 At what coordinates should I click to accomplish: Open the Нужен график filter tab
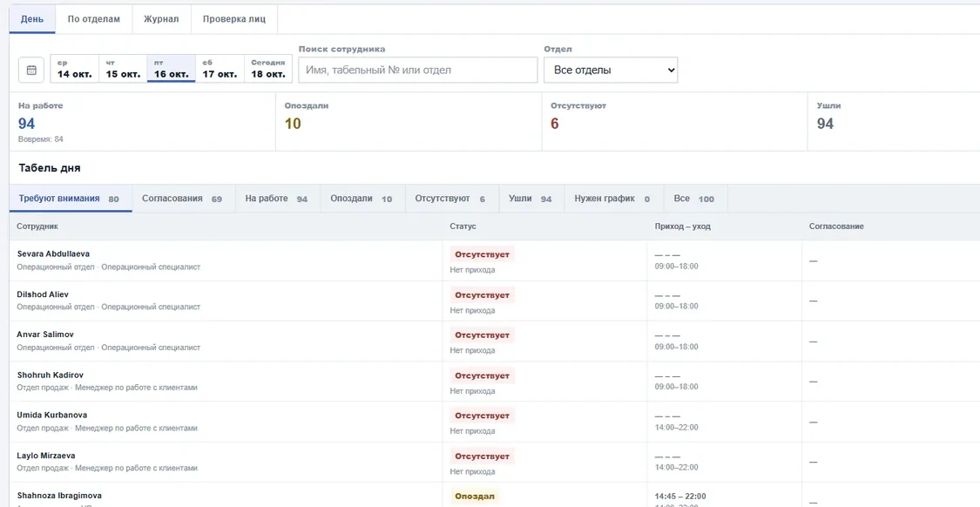612,199
